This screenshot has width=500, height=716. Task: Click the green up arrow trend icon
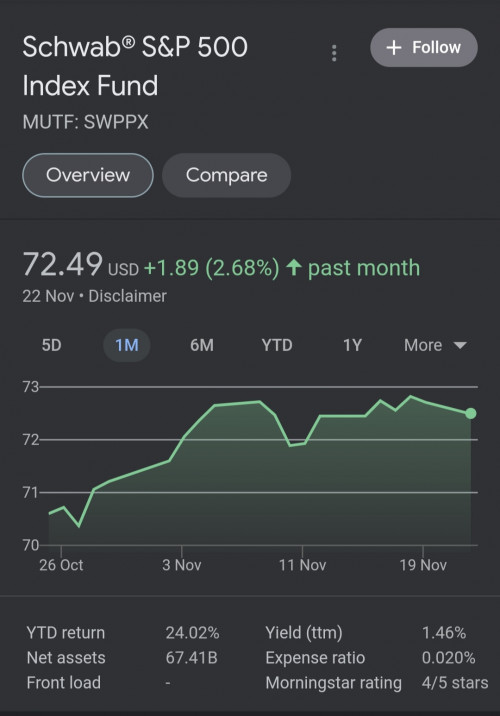click(x=294, y=267)
